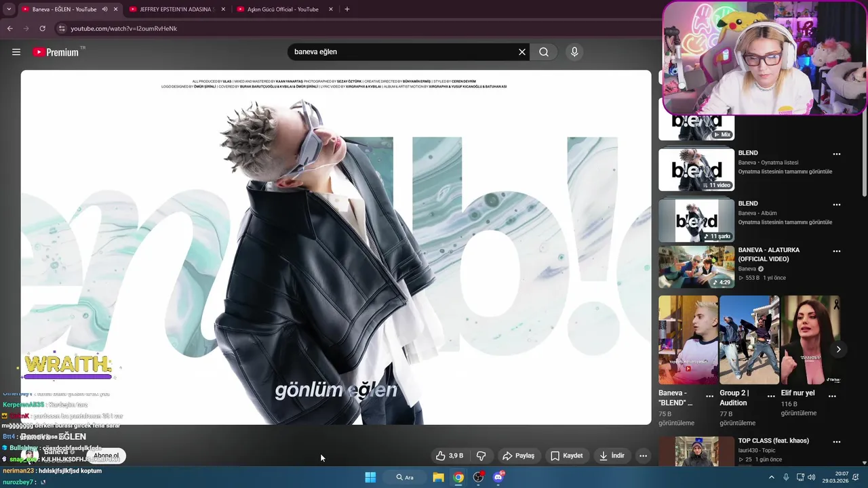Close the JEFFREY EPSTEIN tab

pos(223,9)
